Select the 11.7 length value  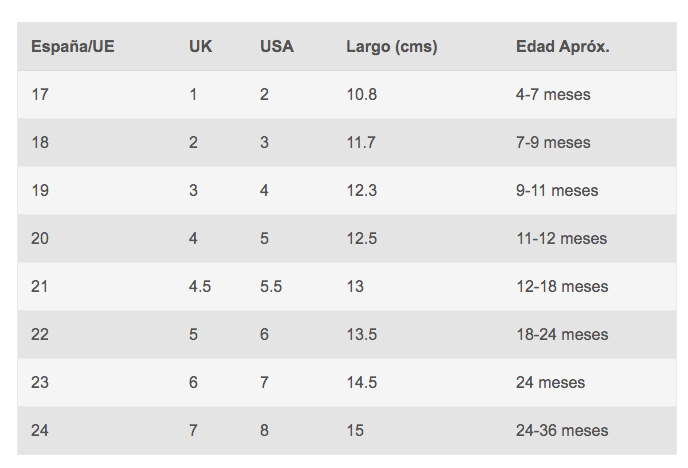point(361,143)
